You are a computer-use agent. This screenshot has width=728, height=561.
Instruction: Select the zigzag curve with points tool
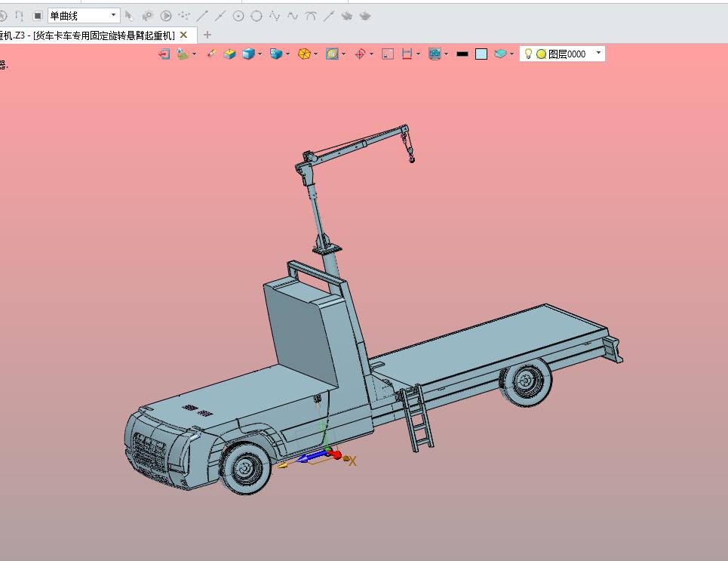tap(275, 16)
